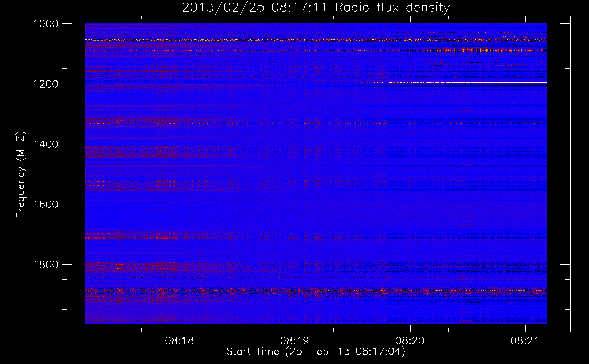This screenshot has width=589, height=364.
Task: Click the 1600 frequency tick label
Action: [46, 204]
